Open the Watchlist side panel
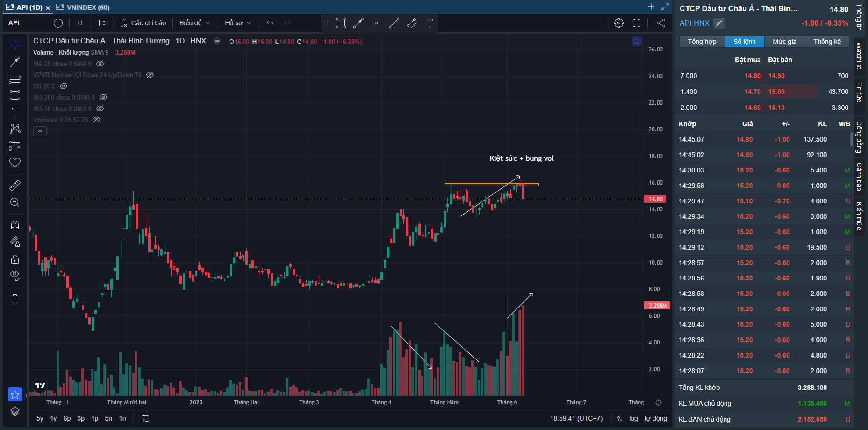 (859, 56)
